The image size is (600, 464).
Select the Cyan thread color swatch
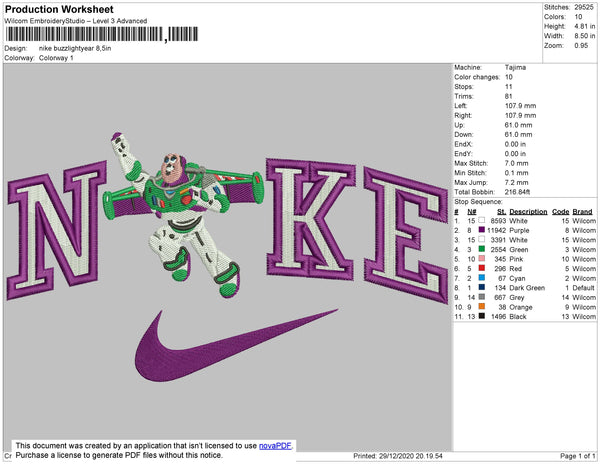click(x=482, y=278)
